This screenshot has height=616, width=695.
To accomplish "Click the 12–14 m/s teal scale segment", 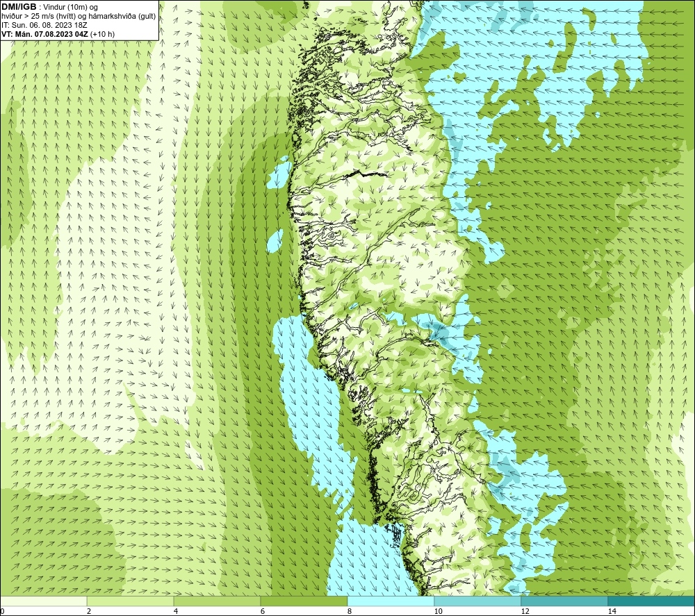I will coord(564,601).
